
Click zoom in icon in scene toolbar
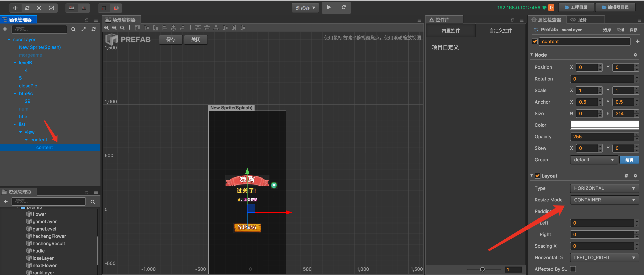(x=106, y=28)
